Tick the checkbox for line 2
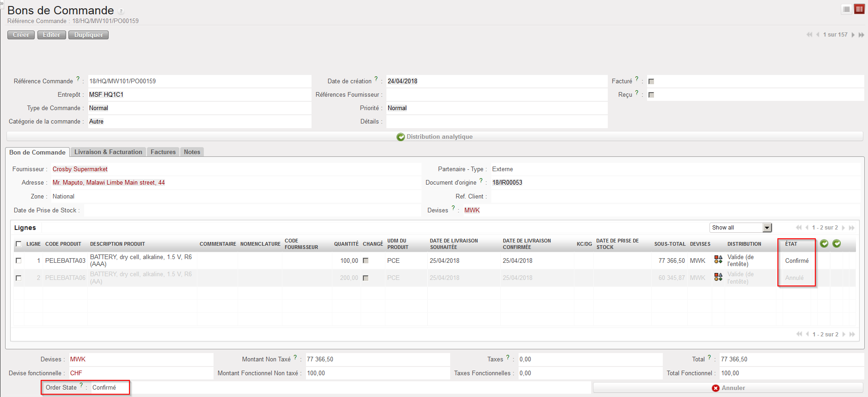The width and height of the screenshot is (868, 397). (x=18, y=278)
